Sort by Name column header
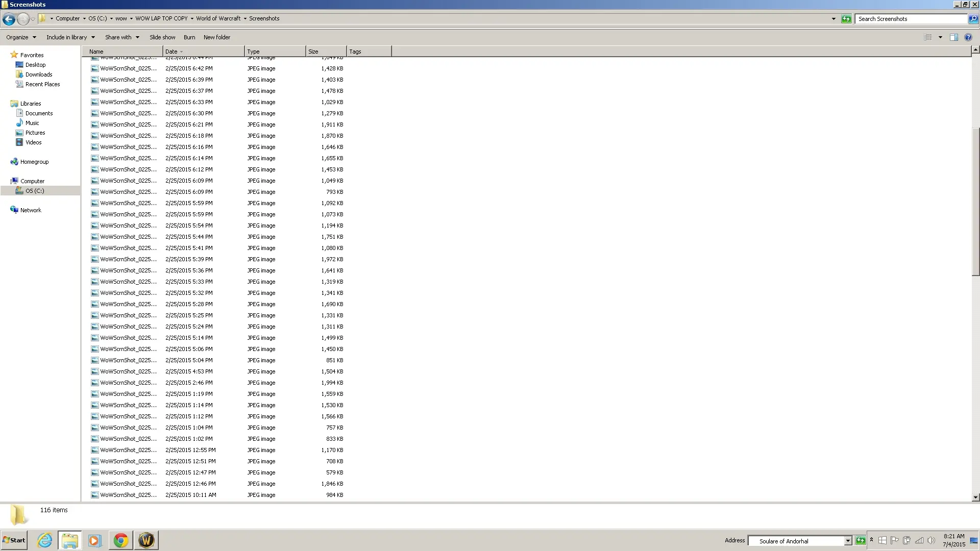 (x=122, y=52)
